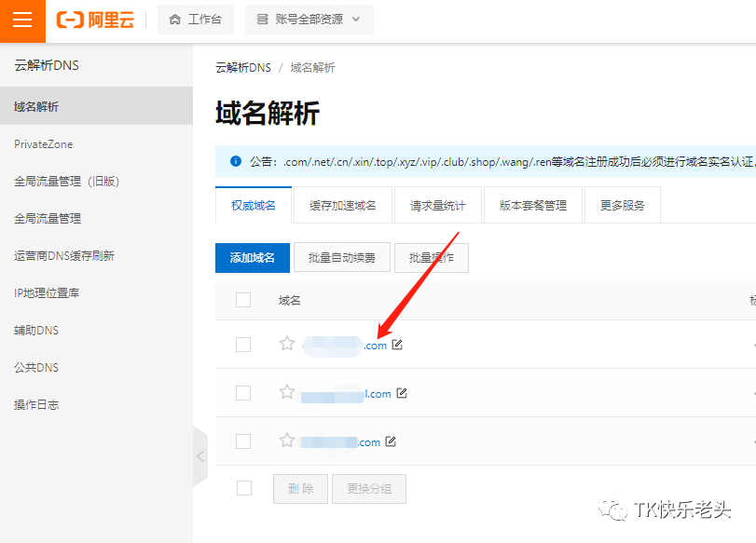Star the second domain in the list
This screenshot has width=756, height=543.
coord(287,392)
